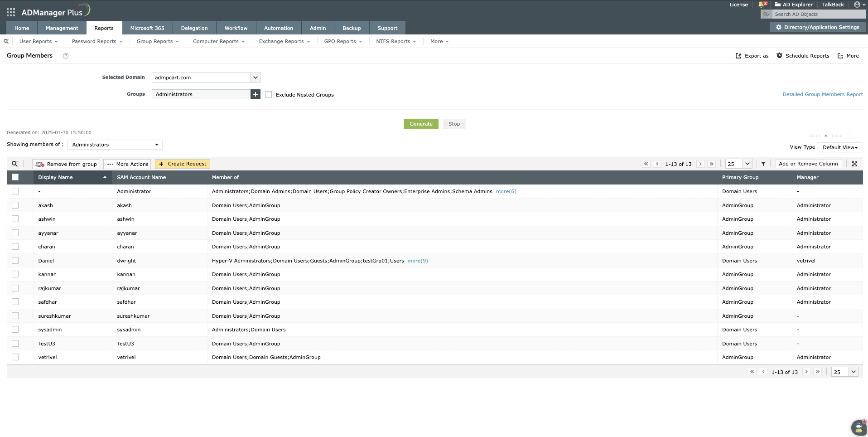Check the select-all box in table header
The width and height of the screenshot is (868, 437).
(x=15, y=177)
